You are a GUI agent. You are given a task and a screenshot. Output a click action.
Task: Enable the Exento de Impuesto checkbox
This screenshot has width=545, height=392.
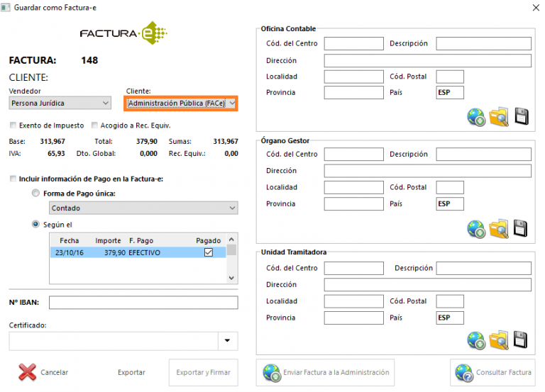point(13,125)
